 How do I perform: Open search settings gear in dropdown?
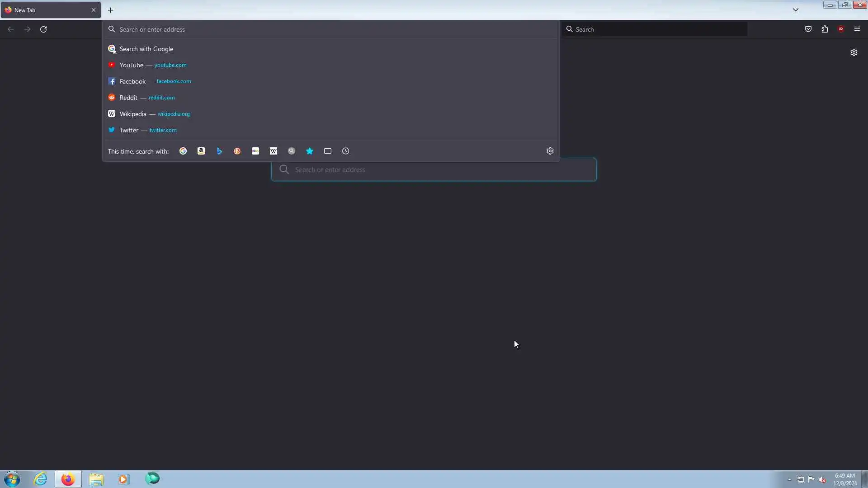pyautogui.click(x=550, y=151)
